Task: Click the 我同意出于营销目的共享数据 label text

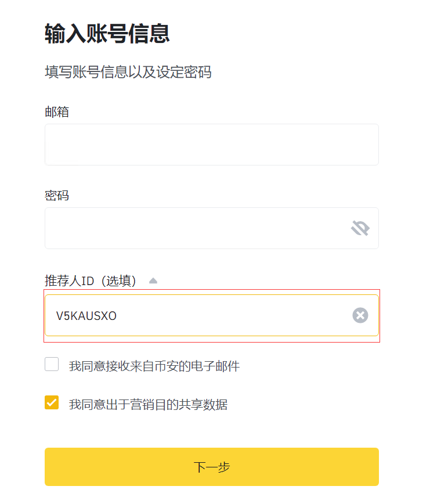Action: click(x=148, y=405)
